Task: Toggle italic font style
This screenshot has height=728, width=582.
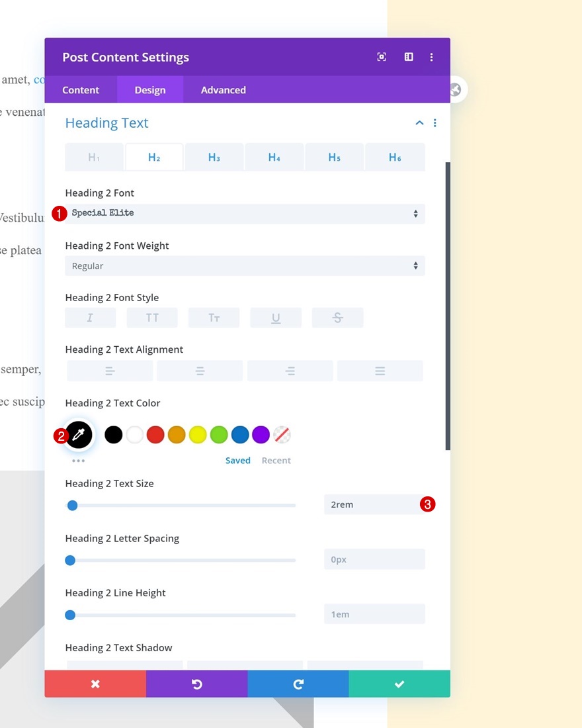Action: pyautogui.click(x=90, y=318)
